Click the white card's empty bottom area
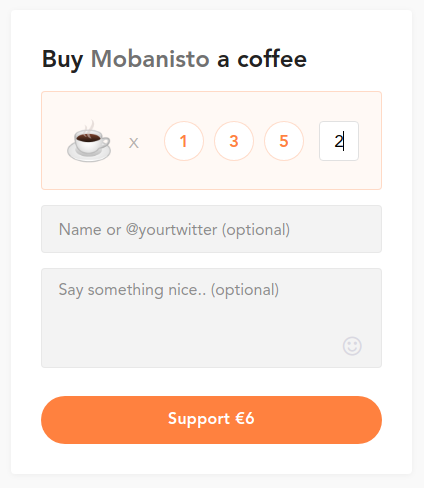 tap(211, 459)
